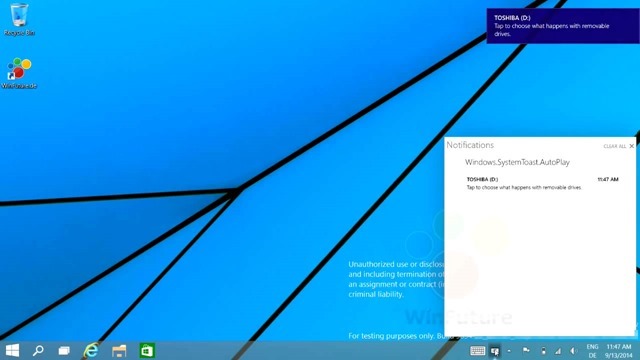The width and height of the screenshot is (640, 360).
Task: Open TOSHIBA (D:) entry in Notifications list
Action: click(x=542, y=183)
